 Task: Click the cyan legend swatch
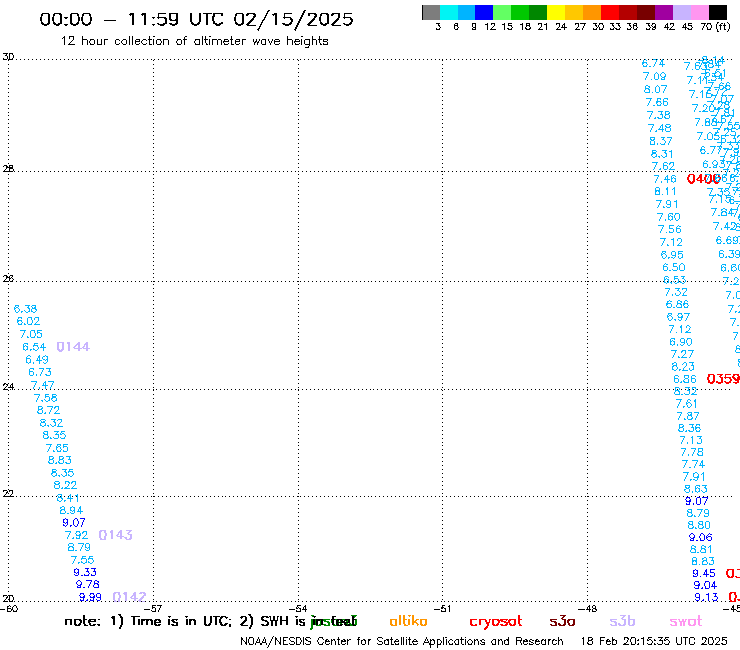(449, 12)
